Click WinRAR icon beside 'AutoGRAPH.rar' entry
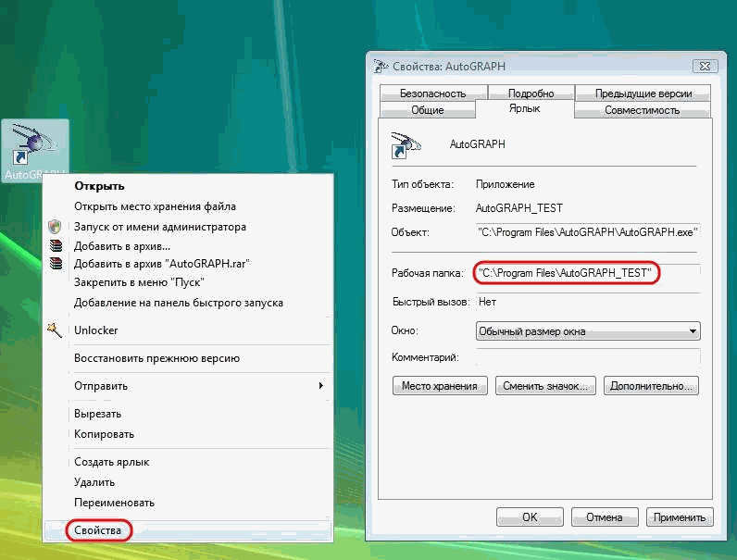 tap(56, 264)
